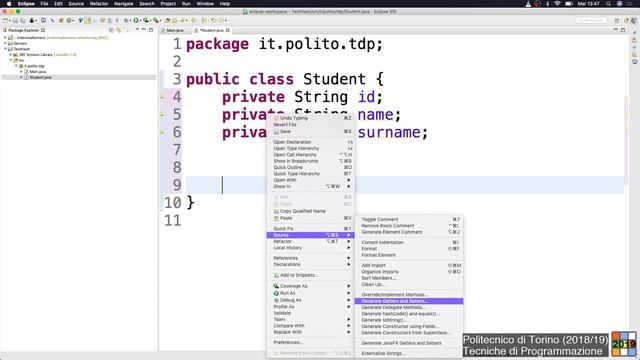The height and width of the screenshot is (360, 640).
Task: Click the Debug As item in the context menu
Action: click(x=312, y=300)
